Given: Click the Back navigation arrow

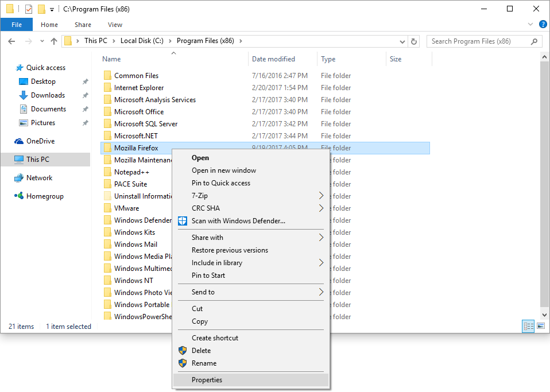Looking at the screenshot, I should (11, 41).
